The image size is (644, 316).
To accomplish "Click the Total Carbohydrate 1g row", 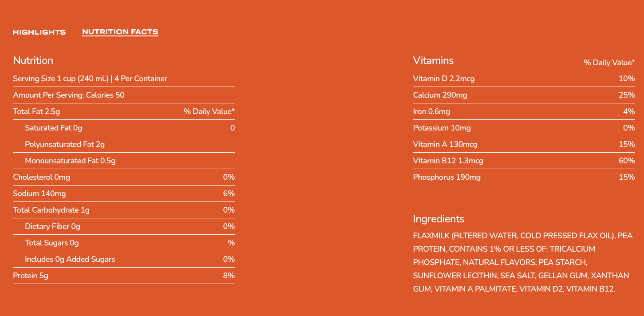I will pyautogui.click(x=51, y=210).
